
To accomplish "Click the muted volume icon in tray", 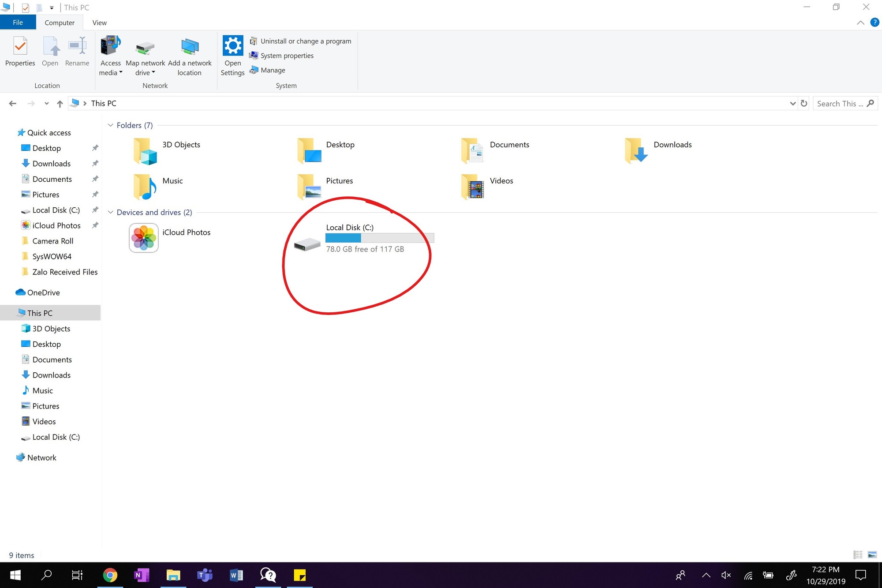I will [x=726, y=575].
